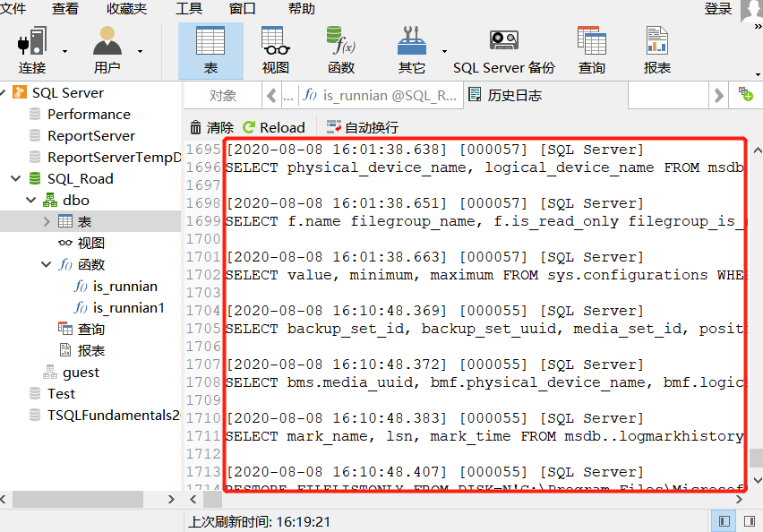Toggle the left sidebar panel view
Viewport: 763px width, 532px height.
coord(724,521)
